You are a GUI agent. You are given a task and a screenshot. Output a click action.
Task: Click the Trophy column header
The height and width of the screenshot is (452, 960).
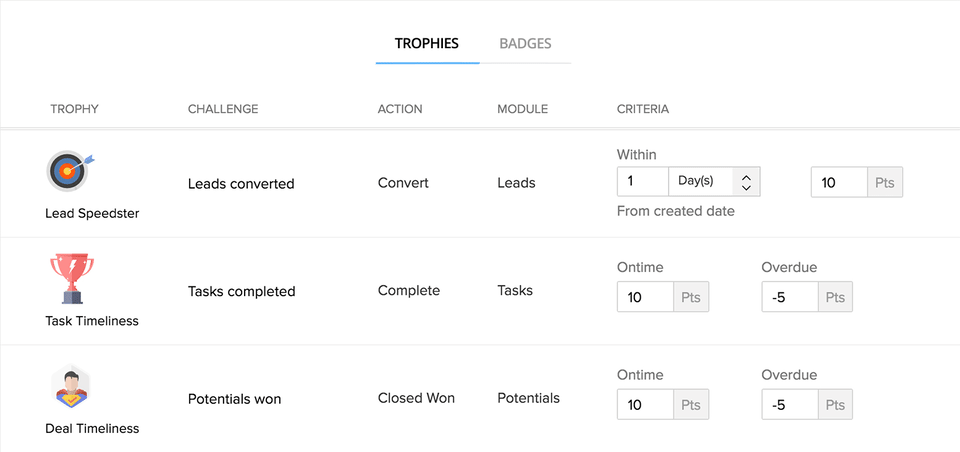point(74,109)
